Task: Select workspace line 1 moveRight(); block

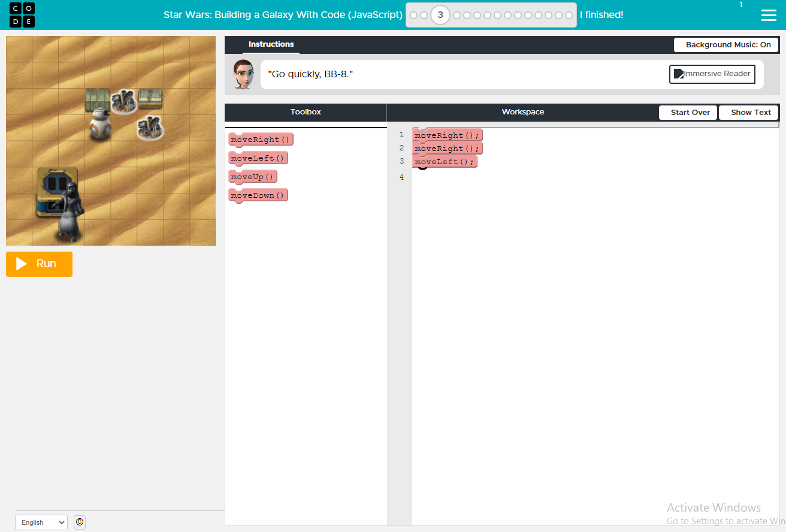Action: (x=448, y=135)
